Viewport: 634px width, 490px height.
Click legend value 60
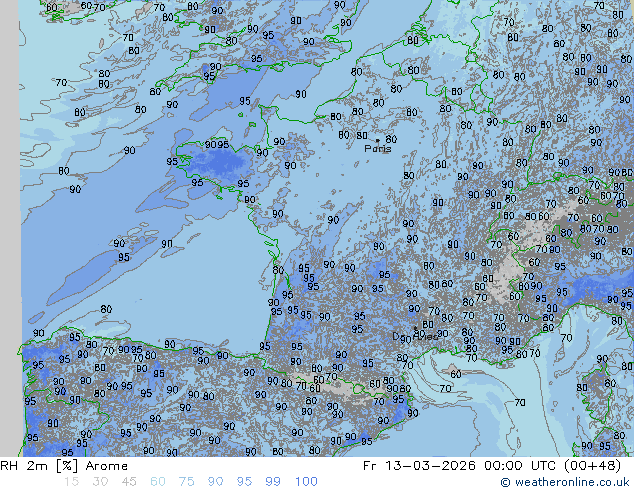[x=158, y=482]
